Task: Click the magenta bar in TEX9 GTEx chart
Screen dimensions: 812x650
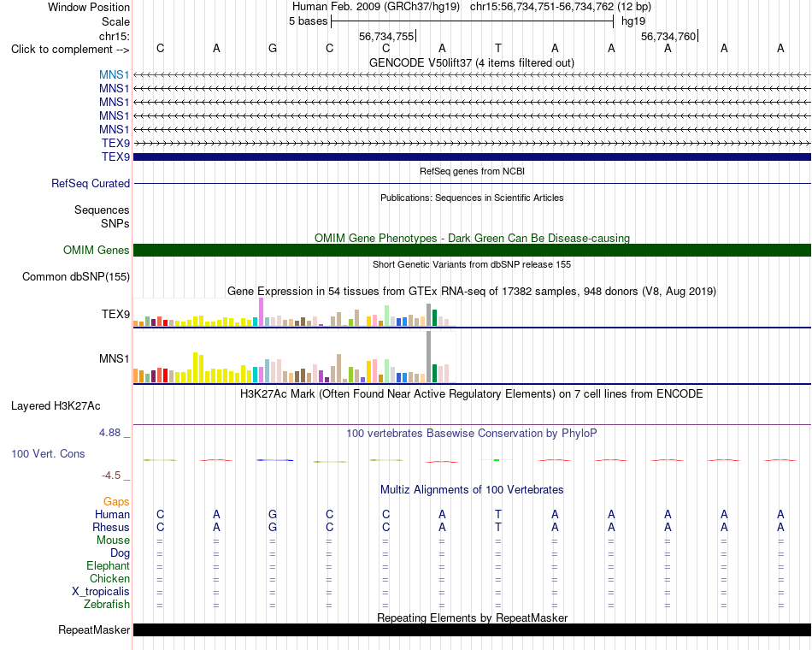Action: click(261, 311)
